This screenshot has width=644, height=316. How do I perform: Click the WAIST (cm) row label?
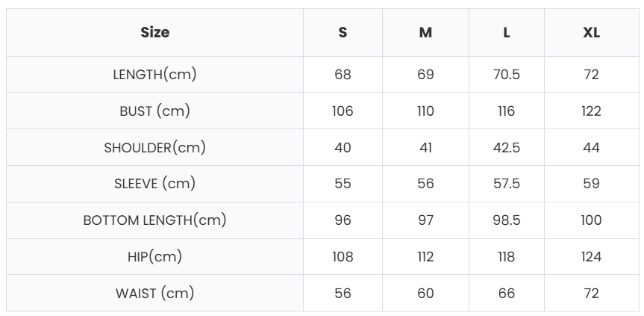(154, 293)
